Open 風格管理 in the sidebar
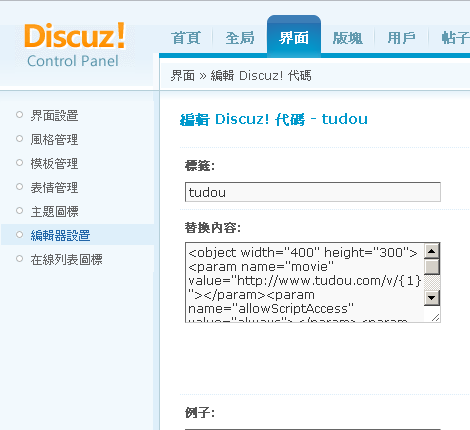Screen dimensions: 470x430 click(54, 140)
